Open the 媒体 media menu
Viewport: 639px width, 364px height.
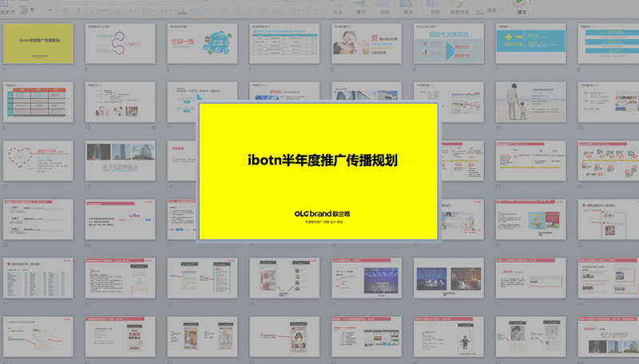[x=407, y=8]
